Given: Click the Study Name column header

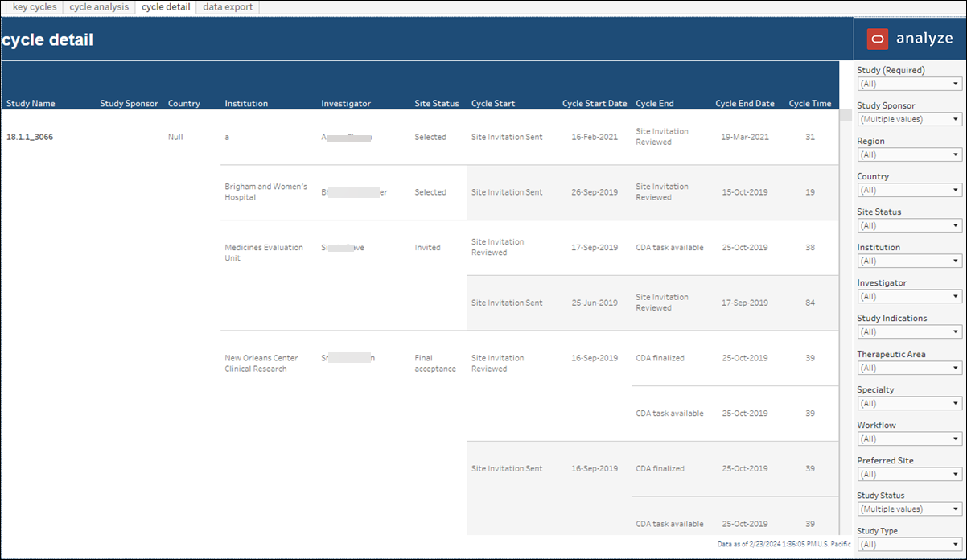Looking at the screenshot, I should coord(31,103).
